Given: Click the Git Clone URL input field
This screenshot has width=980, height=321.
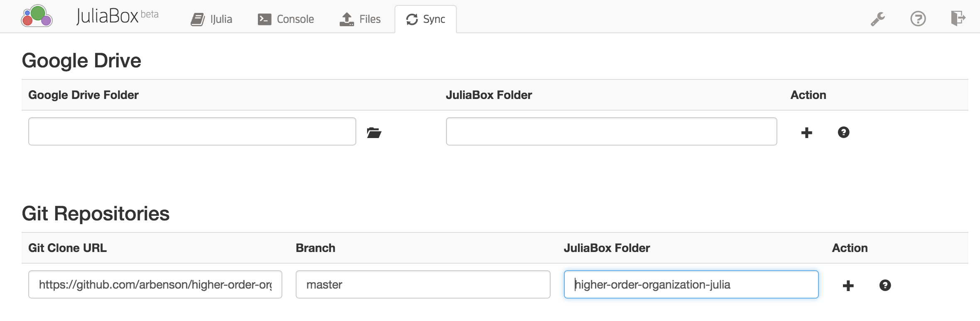Looking at the screenshot, I should click(x=155, y=284).
